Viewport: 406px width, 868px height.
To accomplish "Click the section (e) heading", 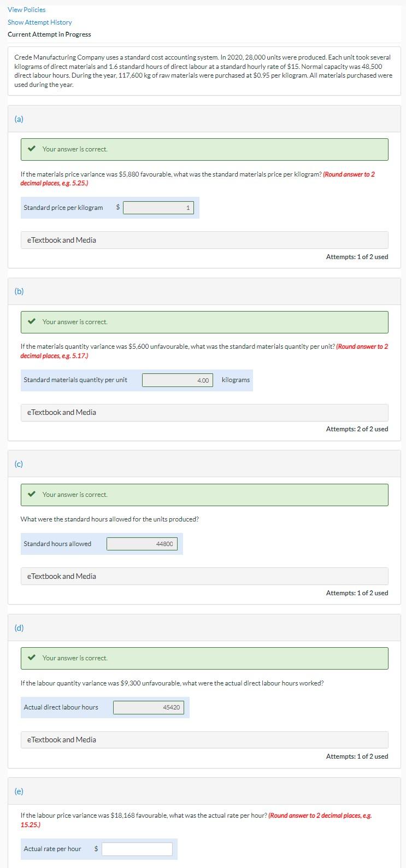I will tap(19, 790).
